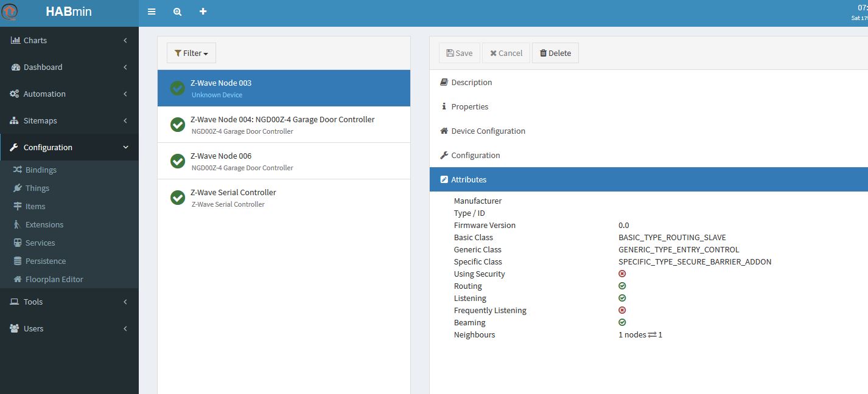This screenshot has width=868, height=394.
Task: Click the Routing green check indicator
Action: (x=622, y=286)
